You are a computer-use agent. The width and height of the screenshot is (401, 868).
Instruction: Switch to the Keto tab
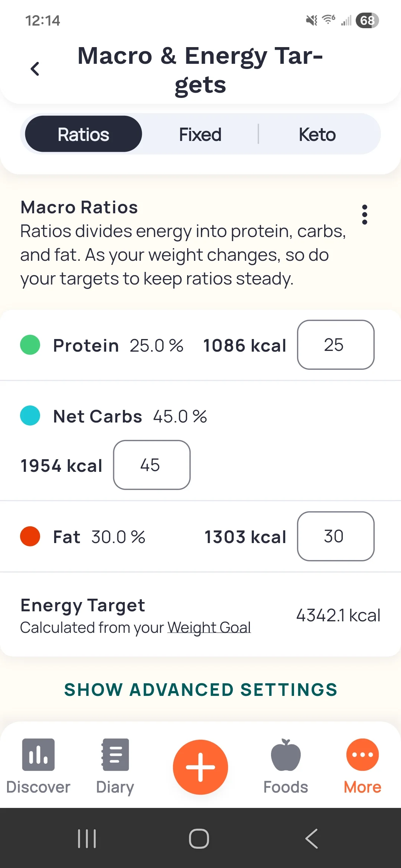[317, 134]
